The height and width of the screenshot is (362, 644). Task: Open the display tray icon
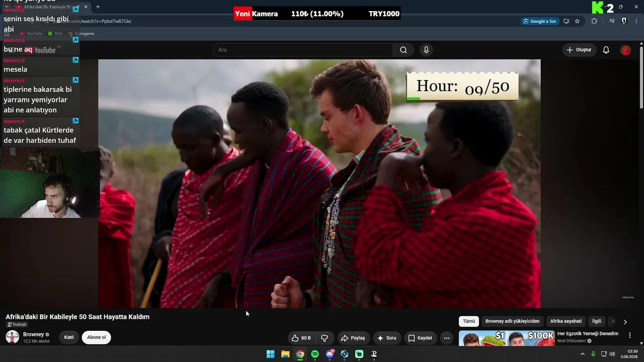604,354
